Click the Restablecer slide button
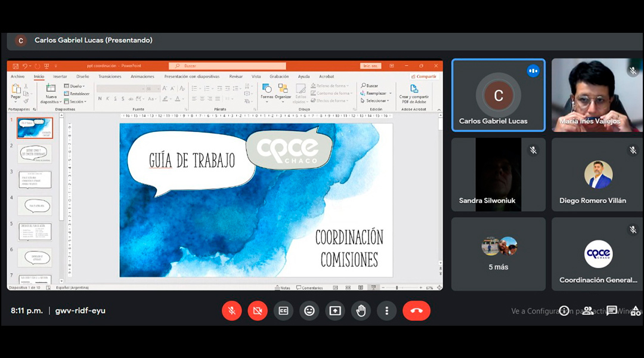This screenshot has height=358, width=644. [78, 94]
